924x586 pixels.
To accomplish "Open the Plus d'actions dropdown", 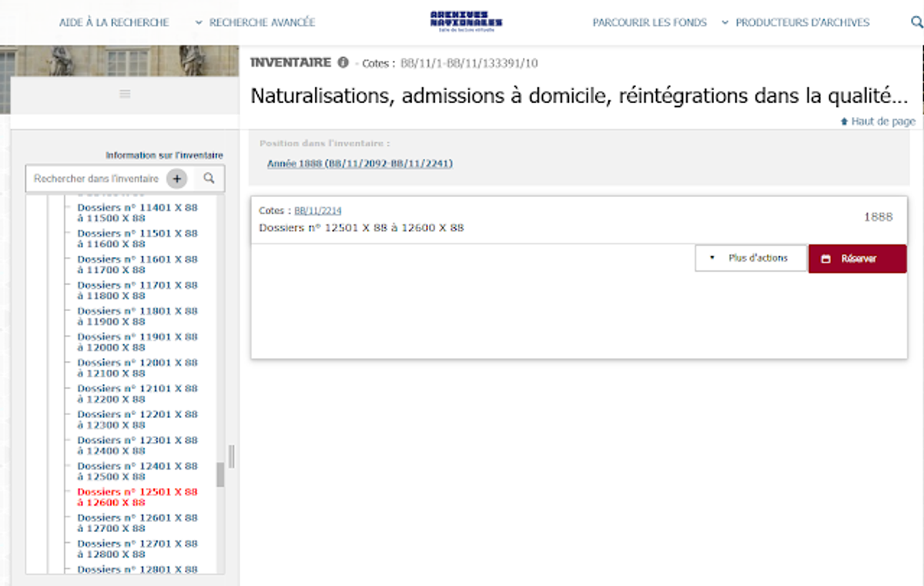I will [x=751, y=259].
